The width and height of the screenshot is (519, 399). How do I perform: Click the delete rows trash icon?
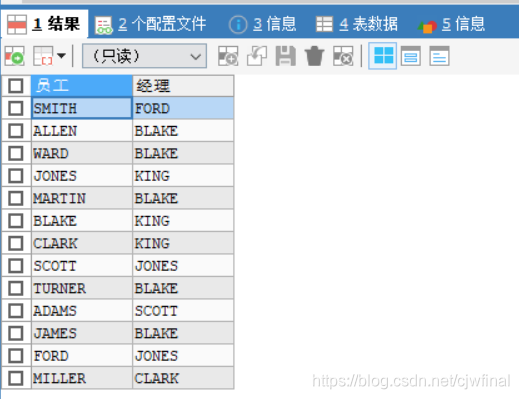pyautogui.click(x=314, y=56)
